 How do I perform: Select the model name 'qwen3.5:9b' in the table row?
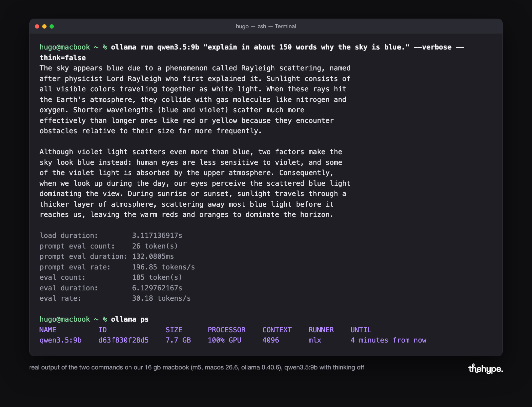tap(61, 340)
